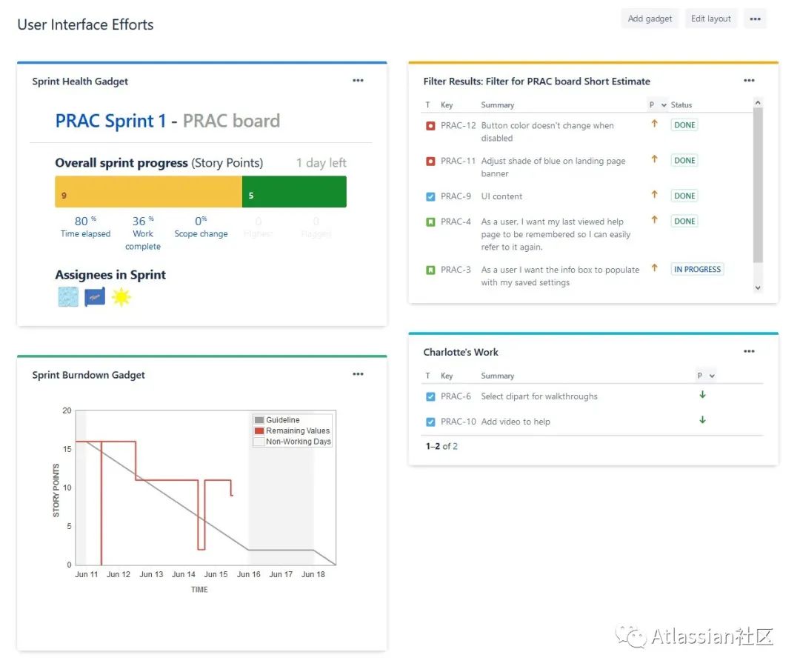Click the story icon for PRAC-3
800x672 pixels.
coord(430,270)
